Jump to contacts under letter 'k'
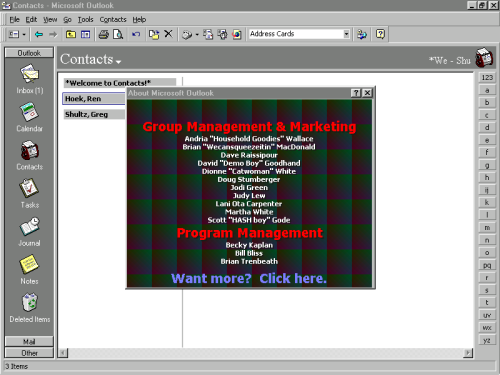This screenshot has width=500, height=375. point(487,203)
